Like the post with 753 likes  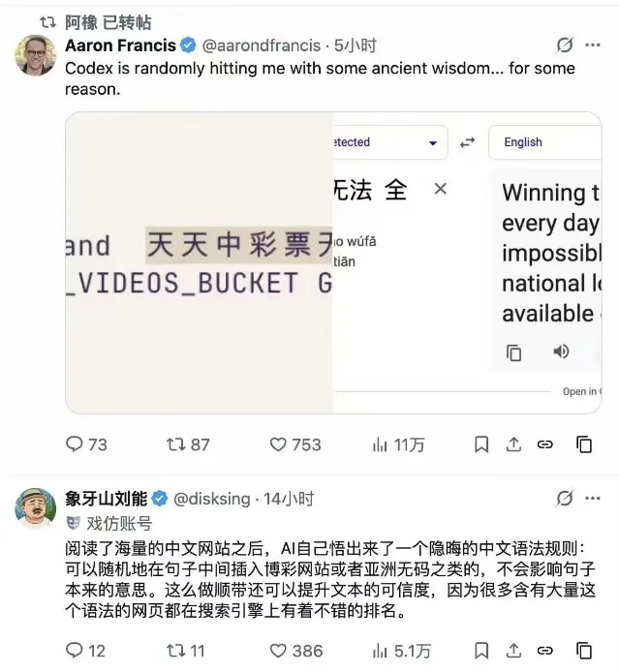[295, 444]
